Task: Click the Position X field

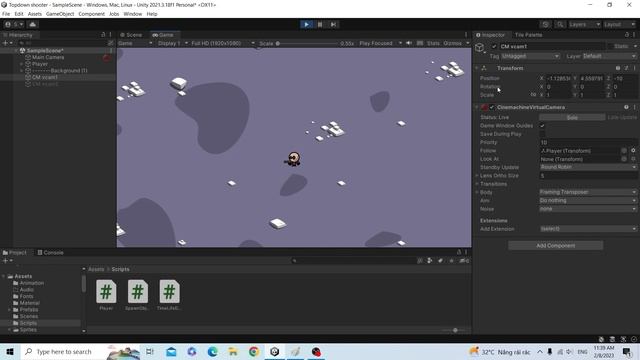Action: tap(558, 78)
